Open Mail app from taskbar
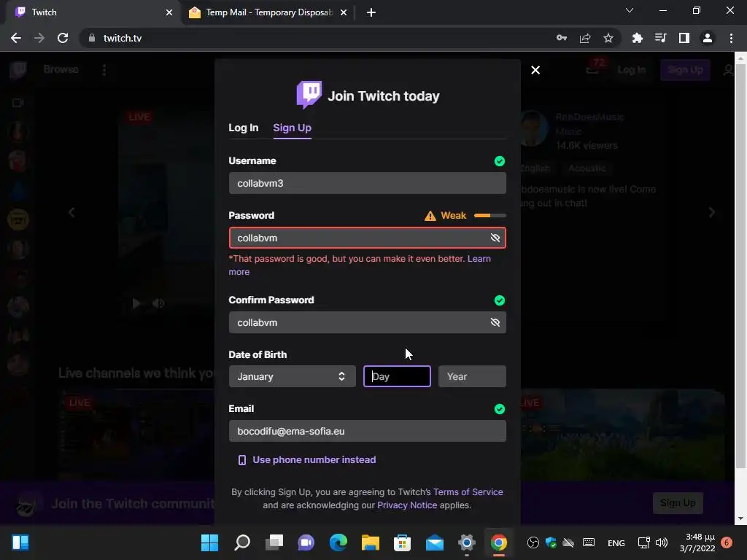This screenshot has width=747, height=560. (435, 542)
